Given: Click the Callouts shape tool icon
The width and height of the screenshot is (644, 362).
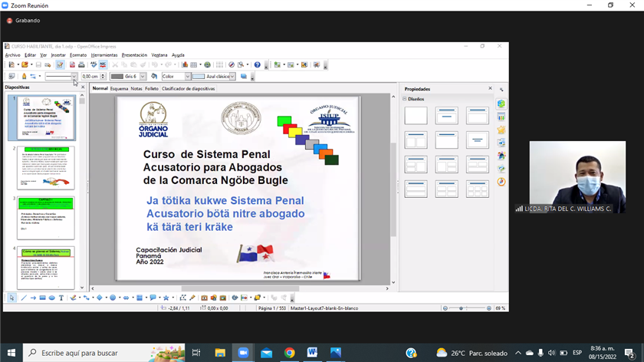Looking at the screenshot, I should click(153, 298).
